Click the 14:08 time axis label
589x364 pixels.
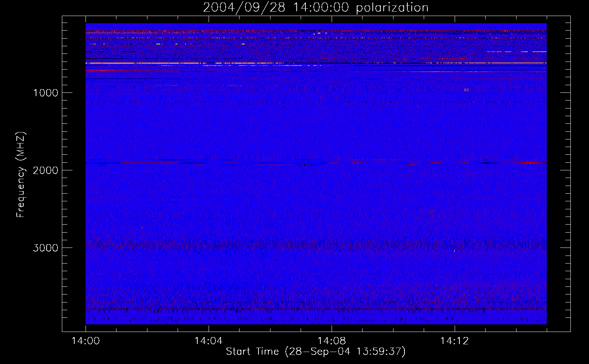[332, 341]
